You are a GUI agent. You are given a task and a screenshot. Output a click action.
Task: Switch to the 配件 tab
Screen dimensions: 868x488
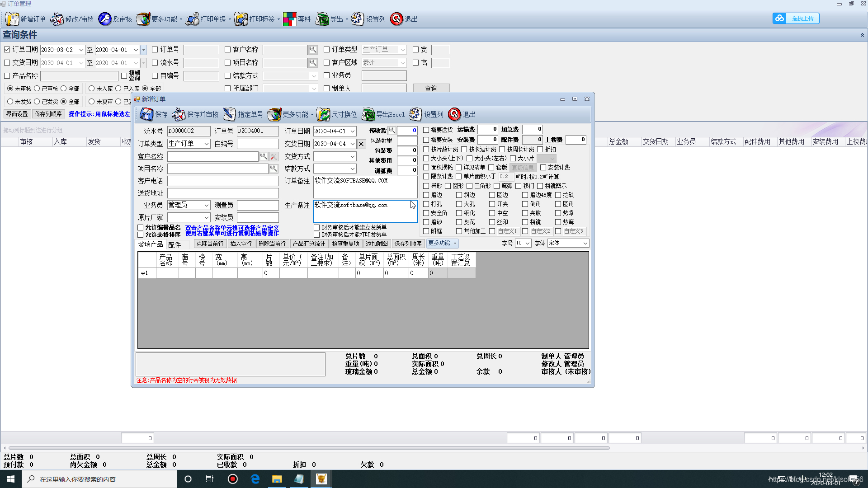tap(175, 244)
